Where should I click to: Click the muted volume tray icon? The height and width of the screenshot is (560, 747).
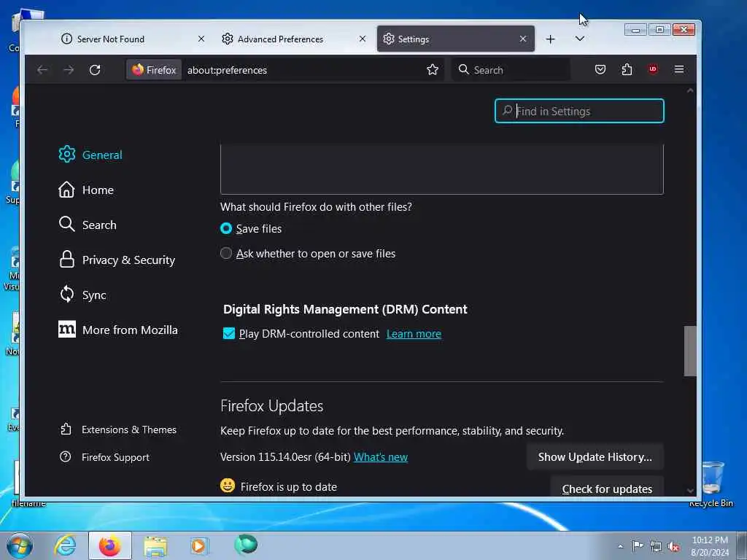point(673,547)
